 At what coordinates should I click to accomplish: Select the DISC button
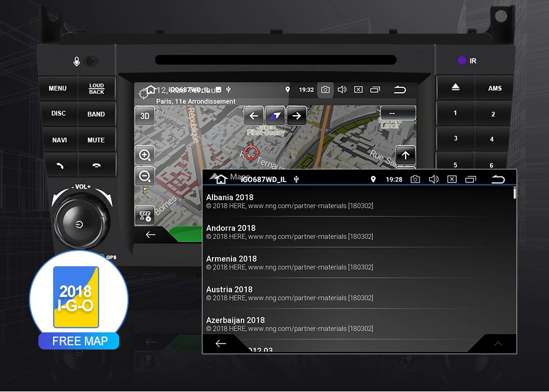tap(58, 113)
